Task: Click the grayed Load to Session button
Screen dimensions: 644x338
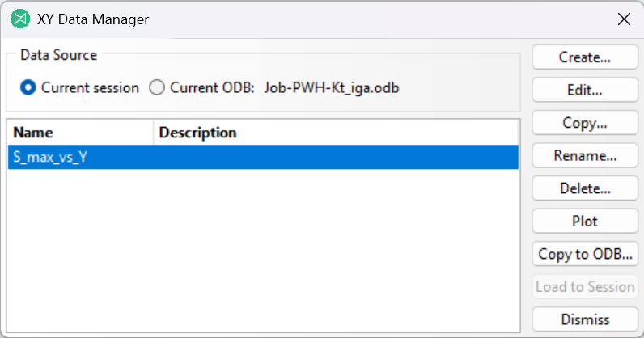Action: click(x=585, y=287)
